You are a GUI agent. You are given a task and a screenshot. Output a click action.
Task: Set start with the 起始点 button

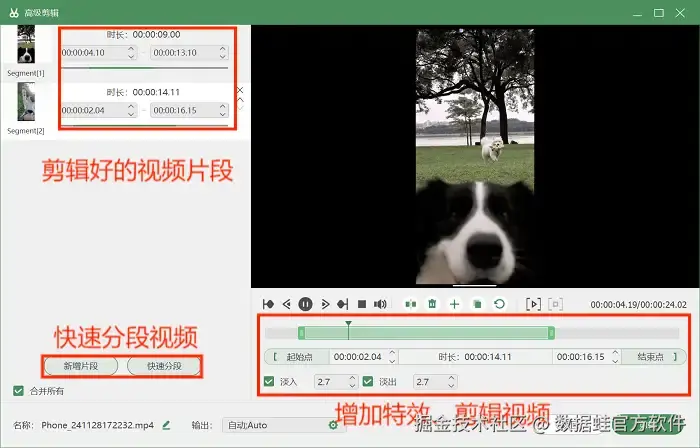click(298, 357)
